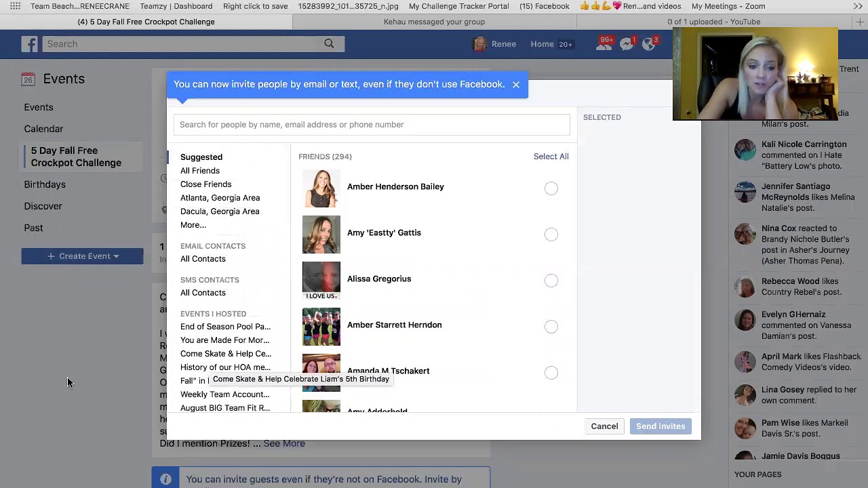Click Renee's profile picture in header
This screenshot has width=868, height=488.
(x=480, y=44)
